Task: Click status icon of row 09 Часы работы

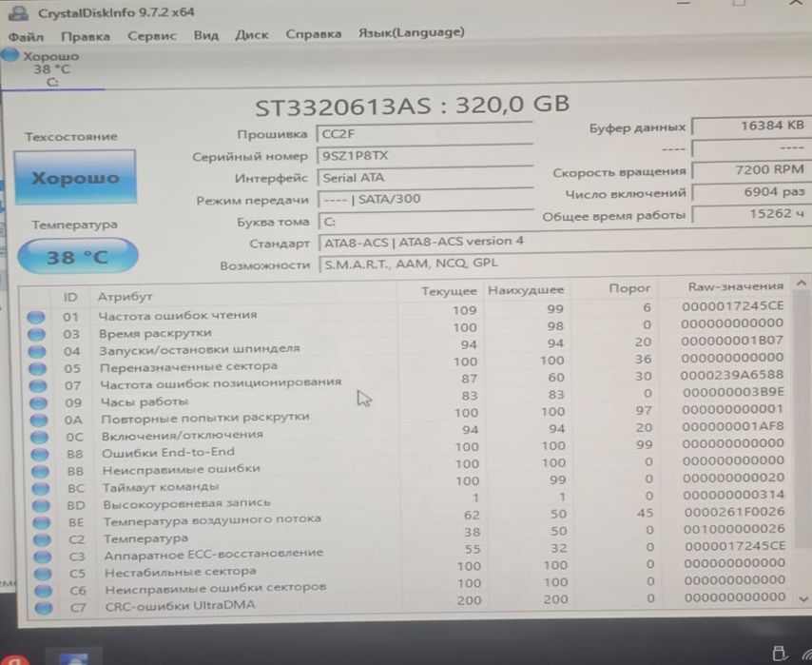Action: (x=38, y=402)
